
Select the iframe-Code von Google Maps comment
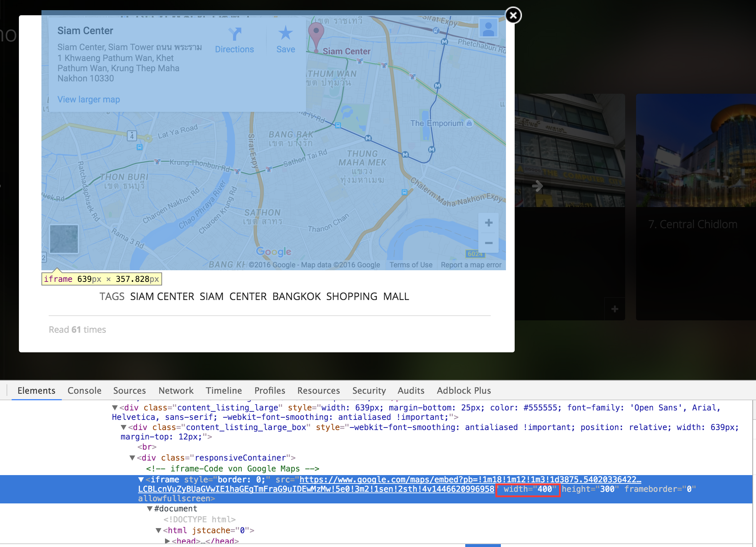(233, 469)
